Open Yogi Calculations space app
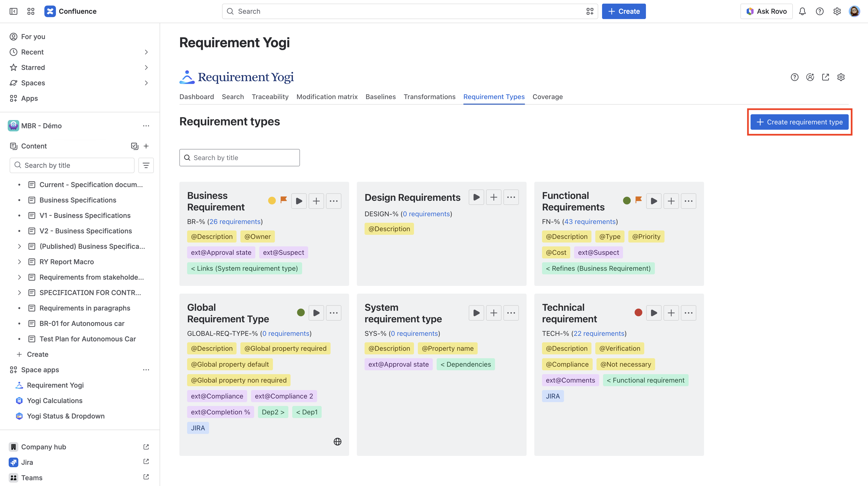 [x=54, y=400]
